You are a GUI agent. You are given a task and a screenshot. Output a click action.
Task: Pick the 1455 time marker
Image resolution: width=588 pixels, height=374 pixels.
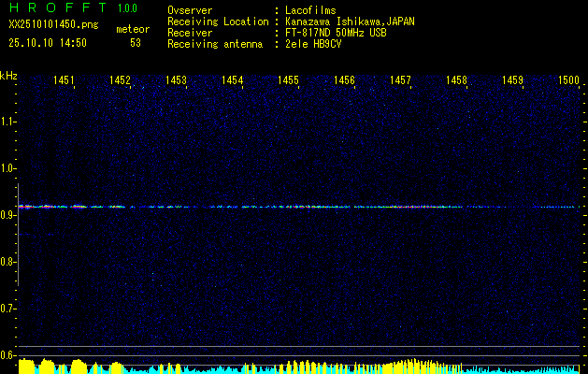289,81
